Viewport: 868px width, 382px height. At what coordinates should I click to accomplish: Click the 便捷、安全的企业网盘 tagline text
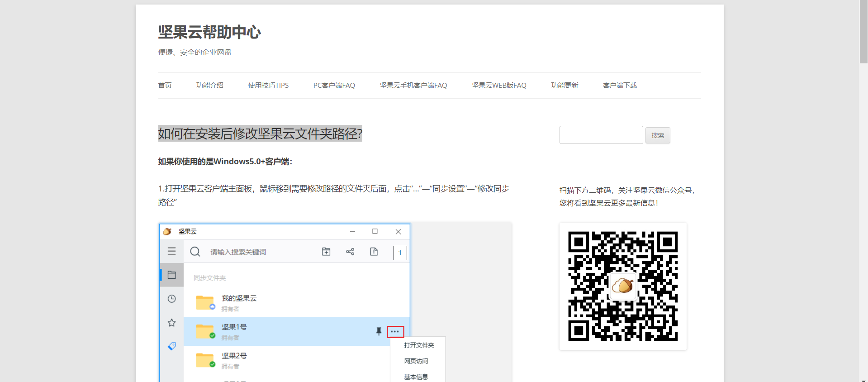[x=194, y=52]
